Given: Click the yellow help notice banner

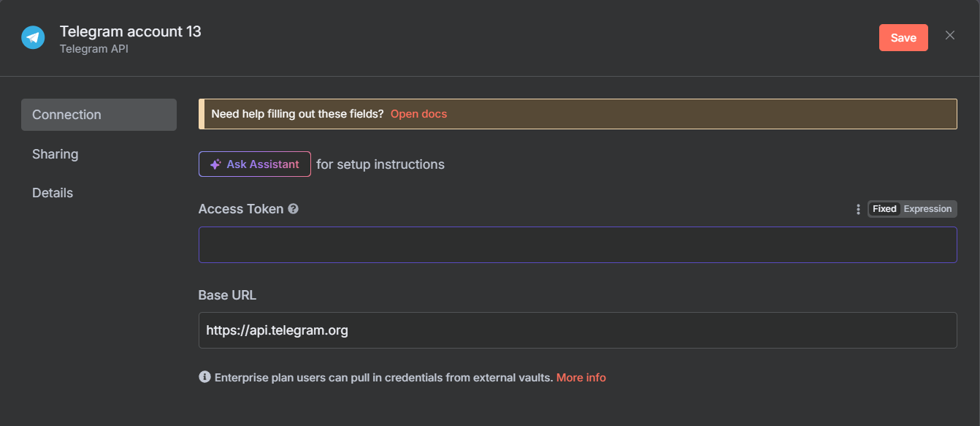Looking at the screenshot, I should pyautogui.click(x=578, y=114).
